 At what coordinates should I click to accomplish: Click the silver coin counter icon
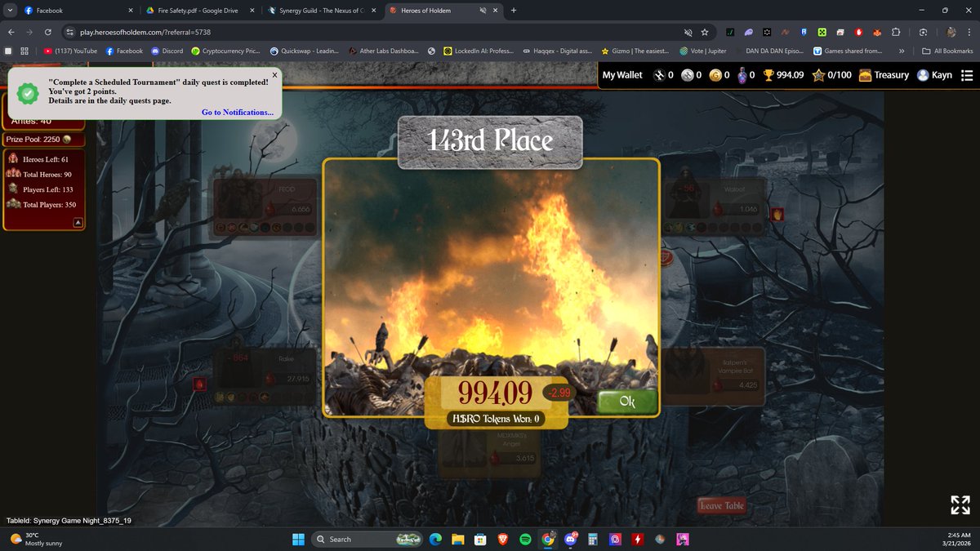pyautogui.click(x=688, y=75)
